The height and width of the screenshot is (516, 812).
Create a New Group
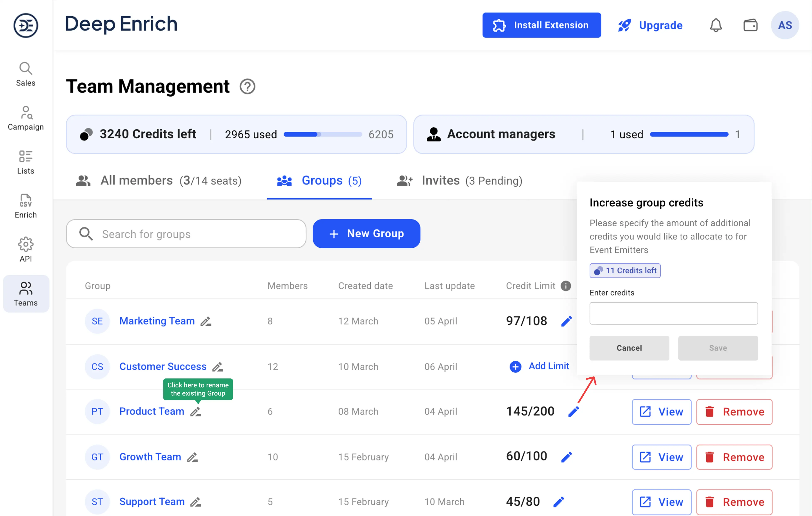(x=366, y=234)
